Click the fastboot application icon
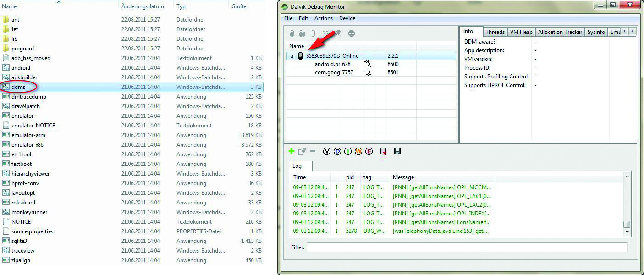 6,164
